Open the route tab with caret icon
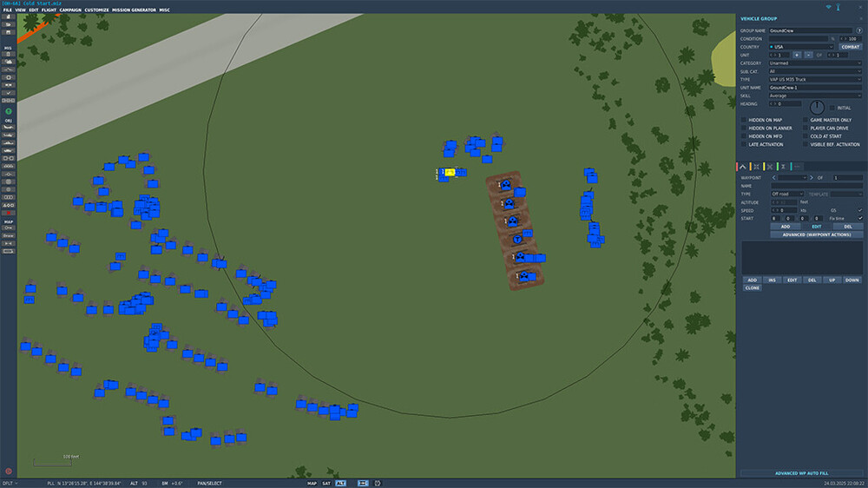 743,167
